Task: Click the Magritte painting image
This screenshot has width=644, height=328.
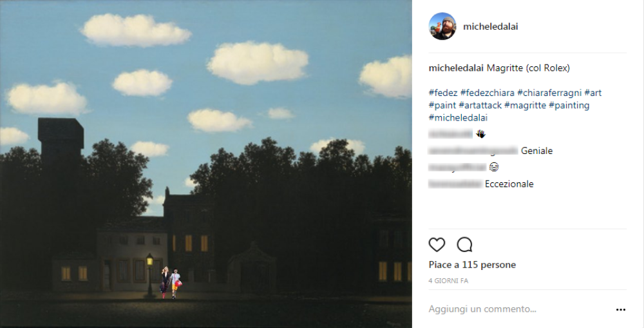Action: coord(206,164)
